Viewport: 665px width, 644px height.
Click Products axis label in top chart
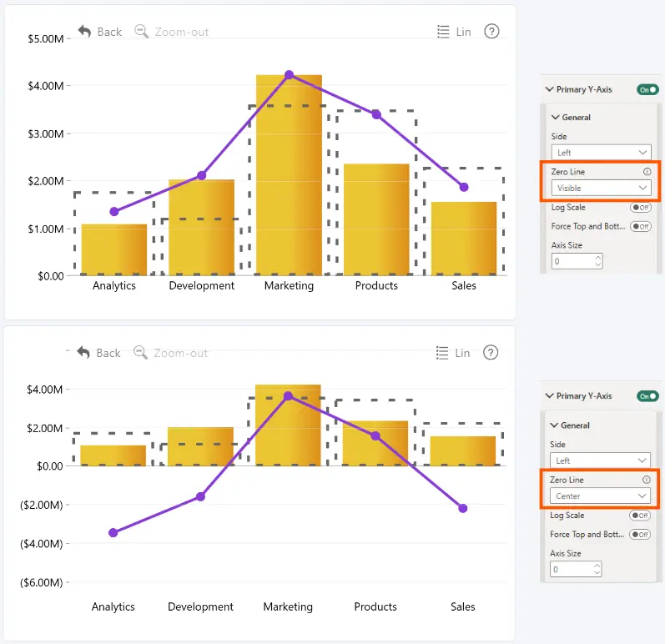click(376, 286)
